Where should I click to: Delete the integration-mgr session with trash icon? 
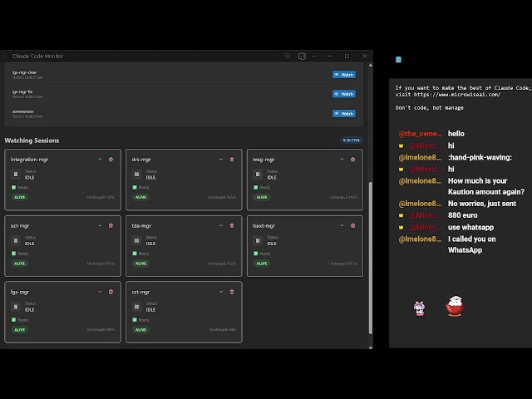point(111,160)
